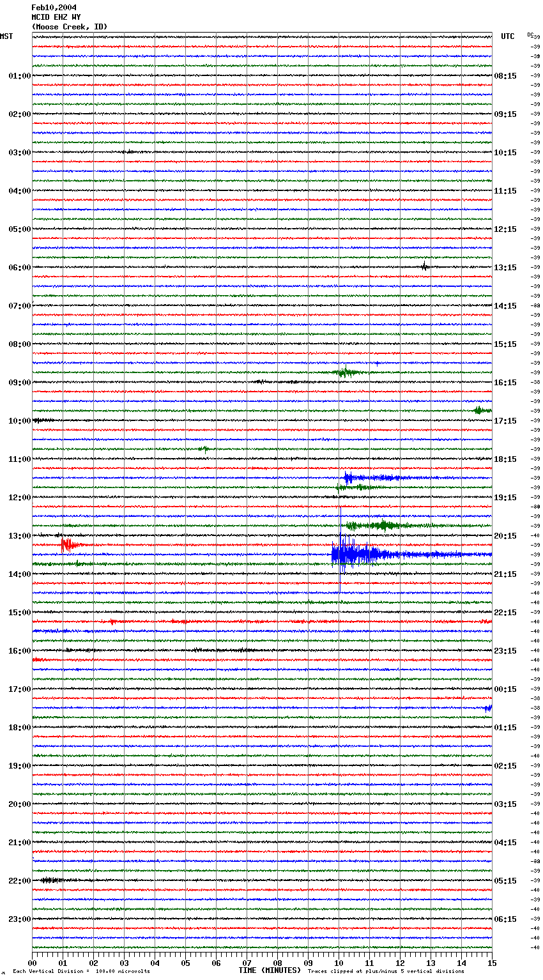Click minute 10 on the bottom axis
This screenshot has width=543, height=980.
[x=339, y=963]
